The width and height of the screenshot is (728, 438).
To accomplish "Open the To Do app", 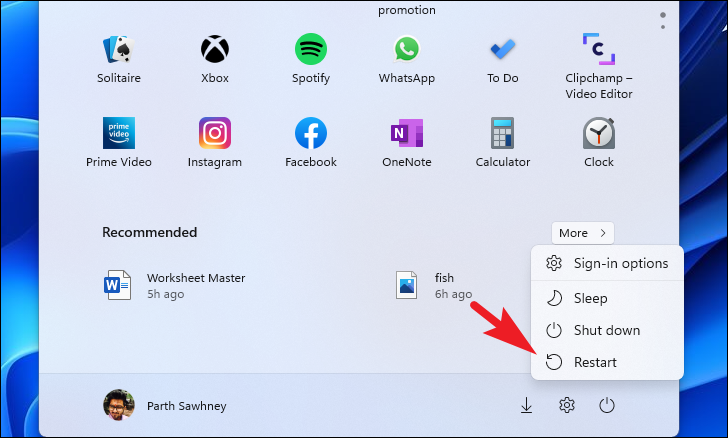I will point(502,59).
